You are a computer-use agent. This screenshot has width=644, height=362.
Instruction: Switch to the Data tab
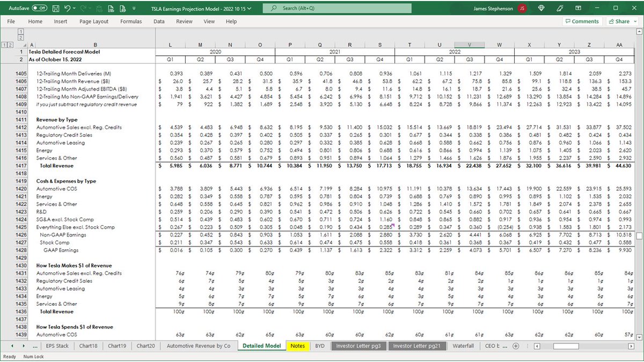pos(159,21)
